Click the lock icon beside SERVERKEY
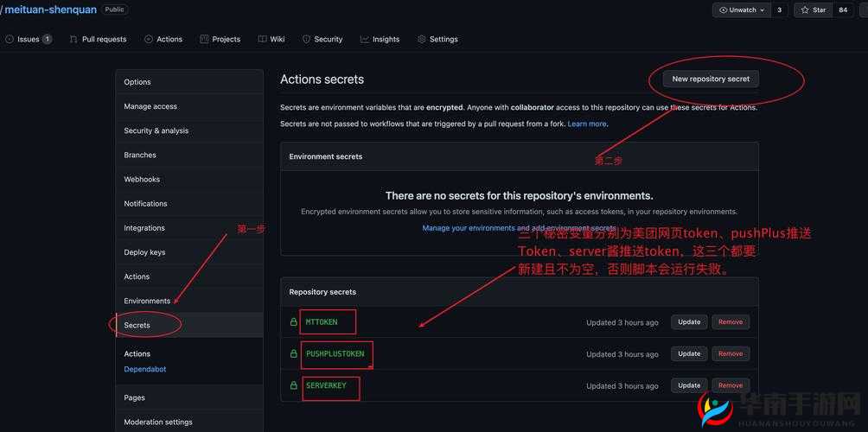868x432 pixels. coord(294,385)
